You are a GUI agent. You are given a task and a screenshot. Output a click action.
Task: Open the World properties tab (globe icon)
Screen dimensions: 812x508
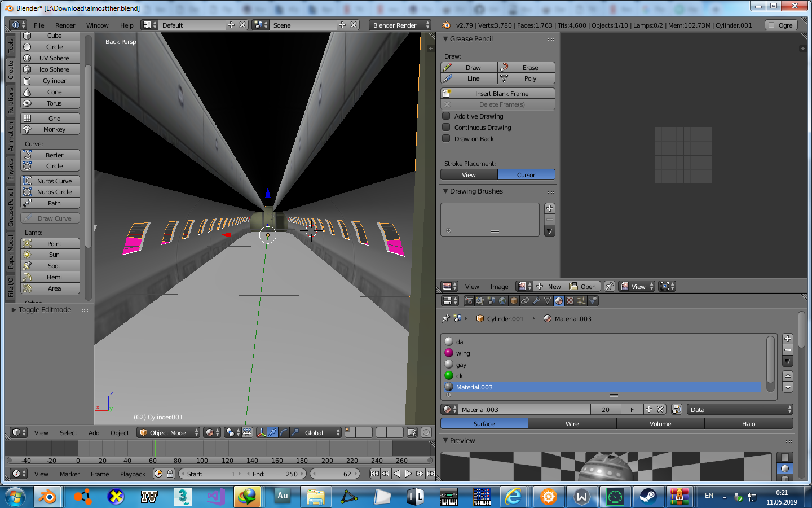(502, 301)
